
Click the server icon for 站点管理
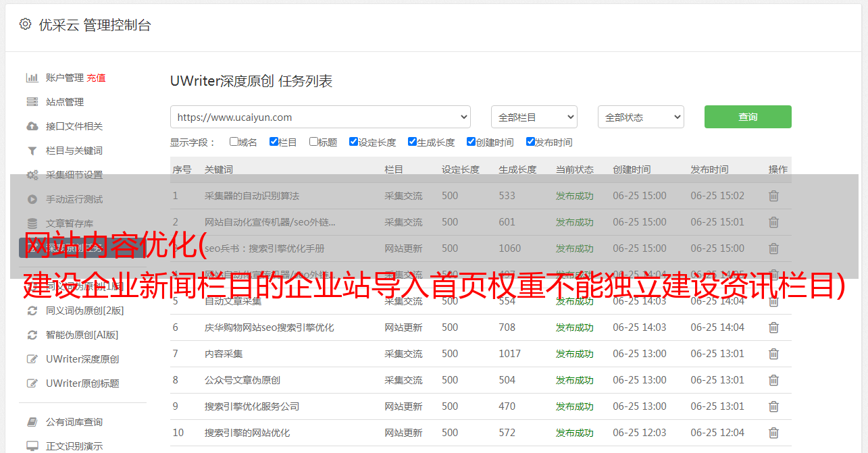32,102
